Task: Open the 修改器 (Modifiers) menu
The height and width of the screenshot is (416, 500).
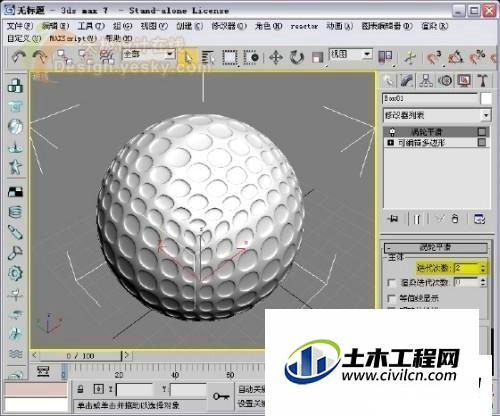Action: click(x=229, y=26)
